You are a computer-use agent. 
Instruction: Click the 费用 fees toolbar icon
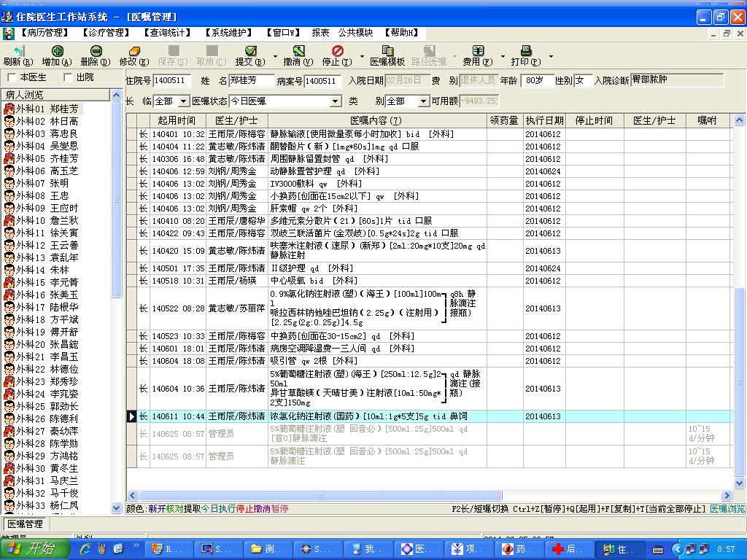click(x=478, y=51)
